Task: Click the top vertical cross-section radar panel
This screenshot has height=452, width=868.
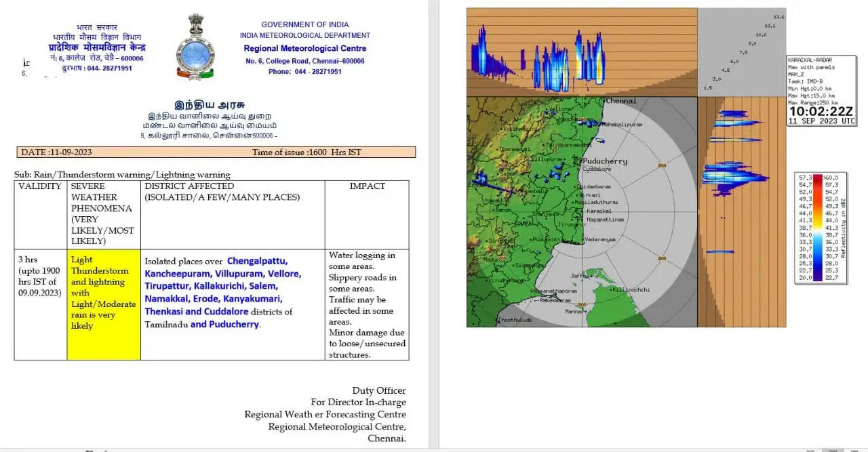Action: (x=581, y=52)
